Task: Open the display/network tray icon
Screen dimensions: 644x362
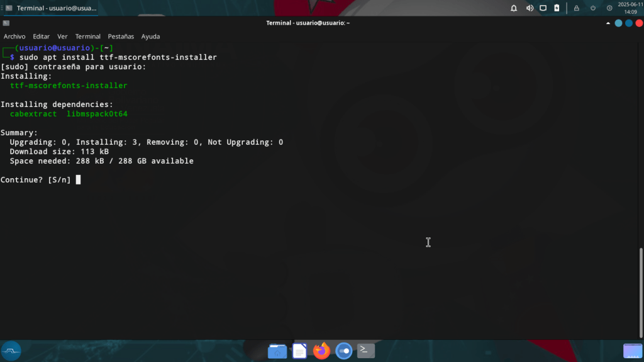Action: coord(543,8)
